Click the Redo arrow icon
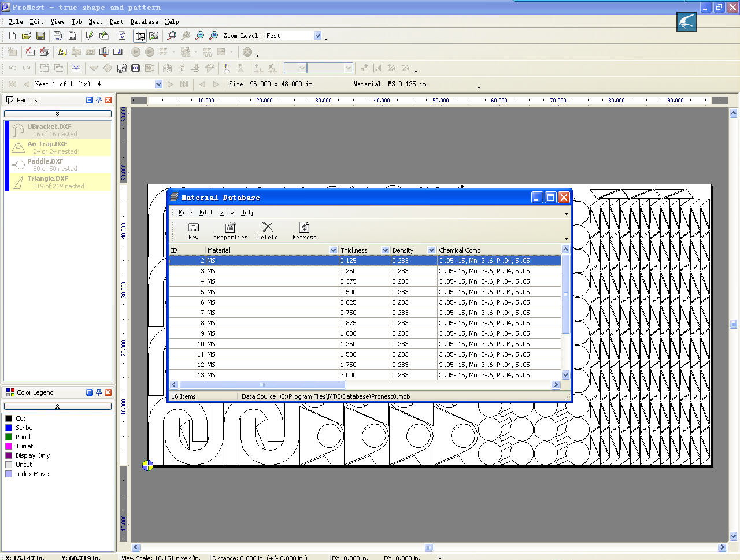Screen dimensions: 740x560 click(x=27, y=68)
